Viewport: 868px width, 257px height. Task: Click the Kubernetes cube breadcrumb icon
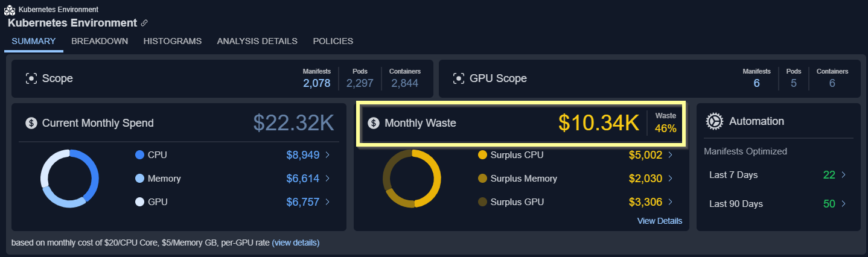(x=10, y=10)
